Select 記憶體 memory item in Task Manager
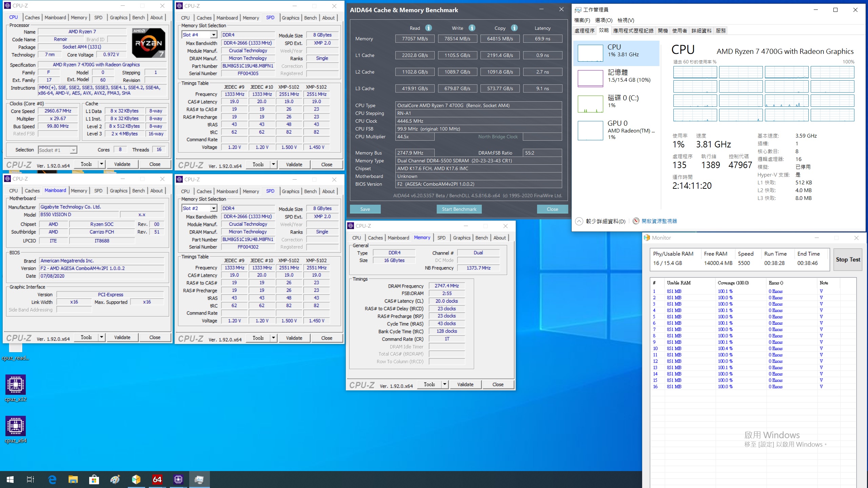Viewport: 868px width, 488px height. point(616,78)
